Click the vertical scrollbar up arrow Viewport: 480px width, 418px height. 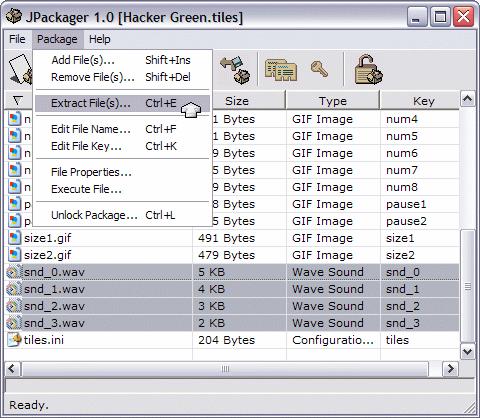(468, 99)
